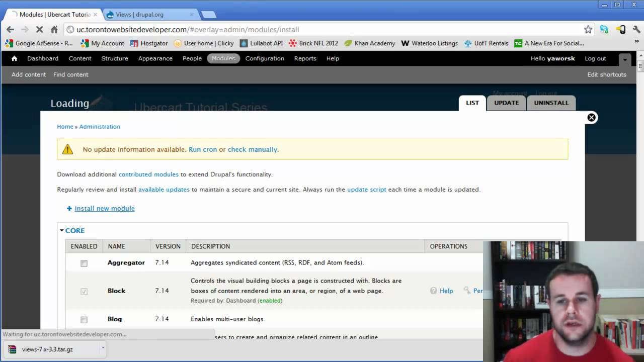This screenshot has height=362, width=644.
Task: Click Edit shortcuts link
Action: (607, 74)
